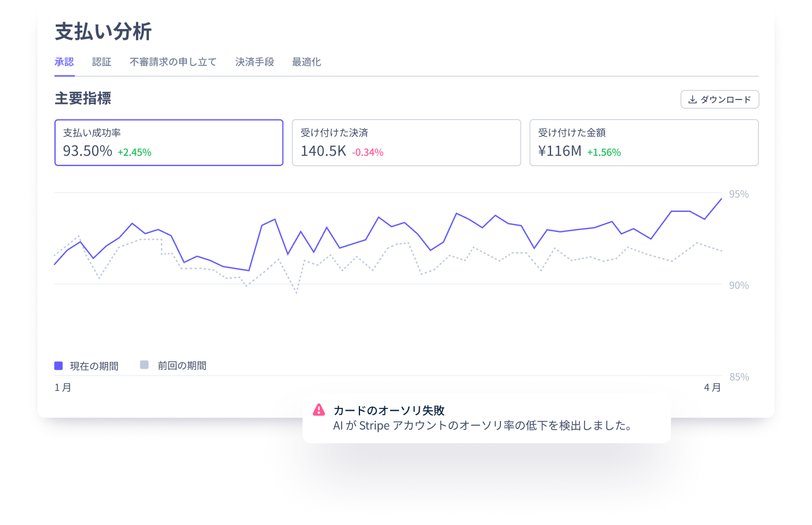
Task: Toggle the 現在の期間 legend label
Action: point(94,366)
